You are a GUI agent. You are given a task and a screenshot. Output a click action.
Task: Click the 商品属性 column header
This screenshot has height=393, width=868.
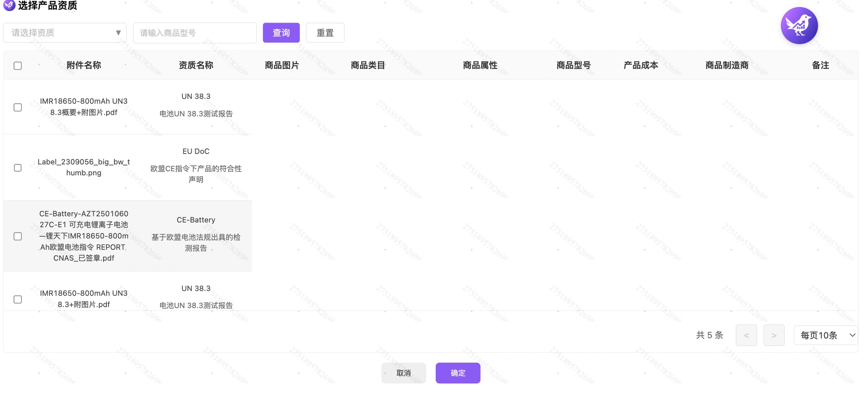480,65
